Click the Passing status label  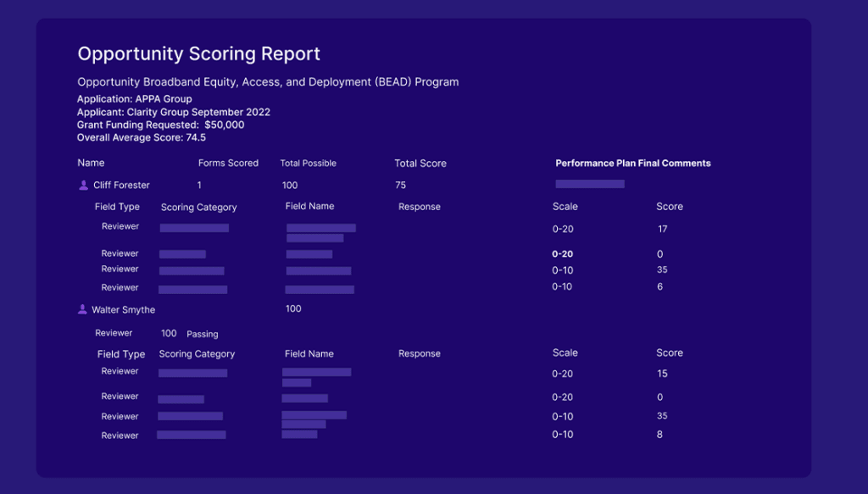click(202, 334)
